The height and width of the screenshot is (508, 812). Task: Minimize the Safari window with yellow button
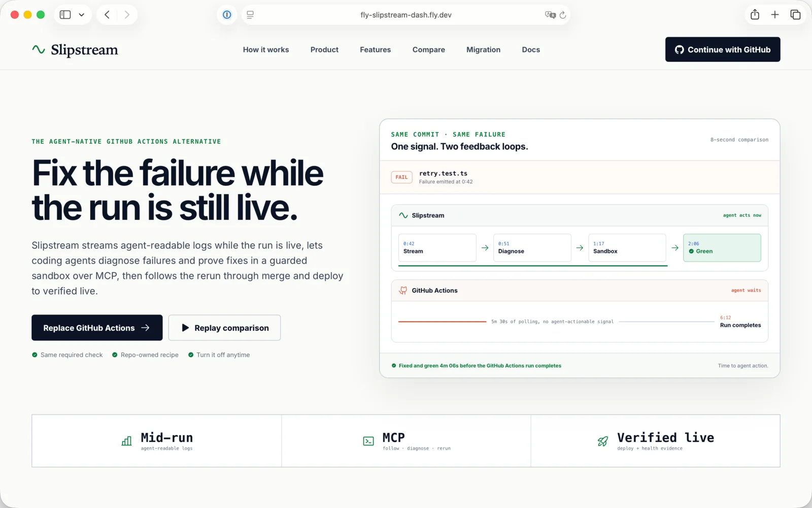(27, 15)
